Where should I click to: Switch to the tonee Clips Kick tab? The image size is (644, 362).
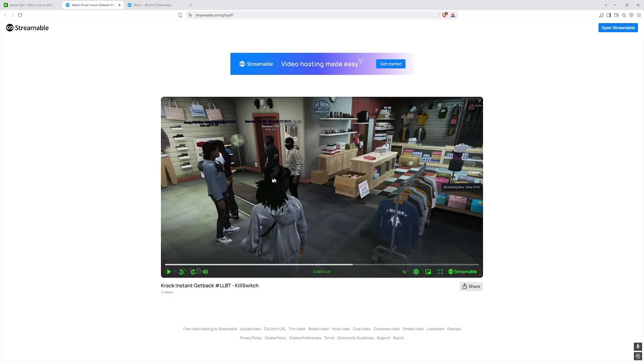(x=31, y=5)
